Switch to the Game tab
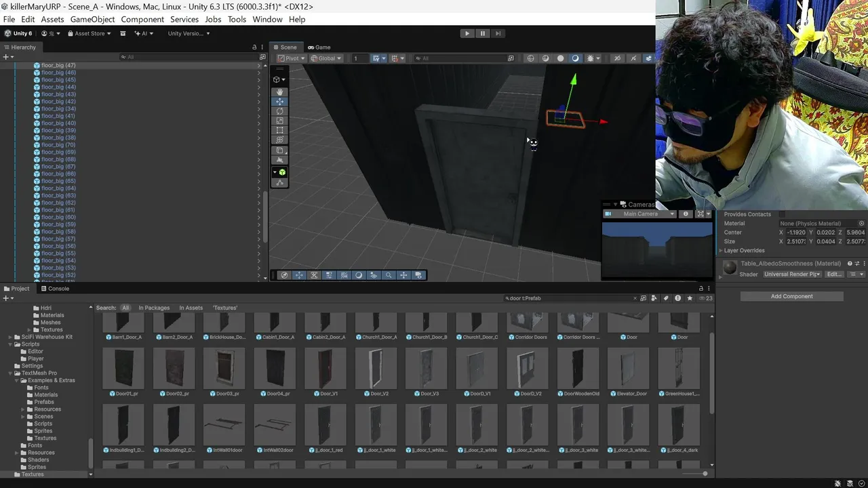The height and width of the screenshot is (488, 868). point(319,47)
